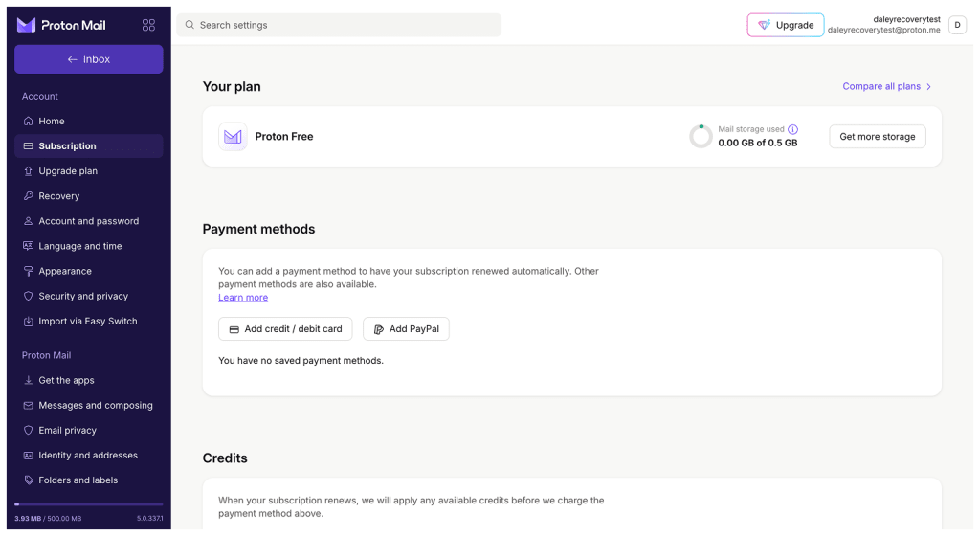The height and width of the screenshot is (536, 980).
Task: Click the Import via Easy Switch icon
Action: click(28, 321)
